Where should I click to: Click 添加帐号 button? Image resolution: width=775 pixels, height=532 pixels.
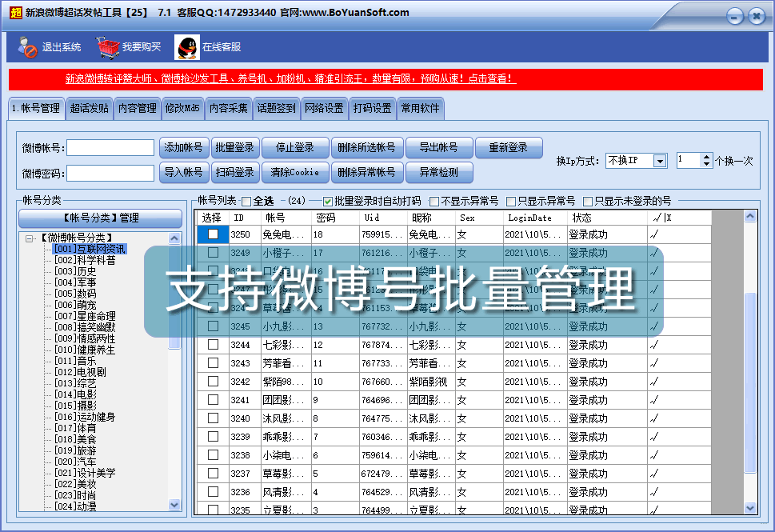184,147
